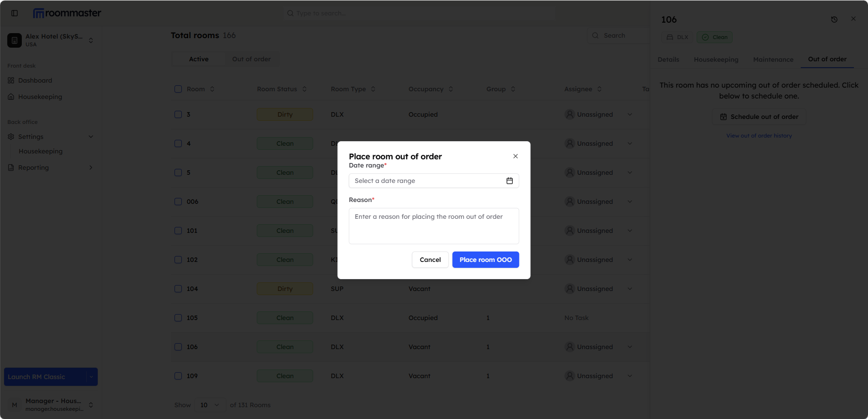Viewport: 868px width, 419px height.
Task: Open the Show rows-per-page dropdown
Action: (210, 405)
